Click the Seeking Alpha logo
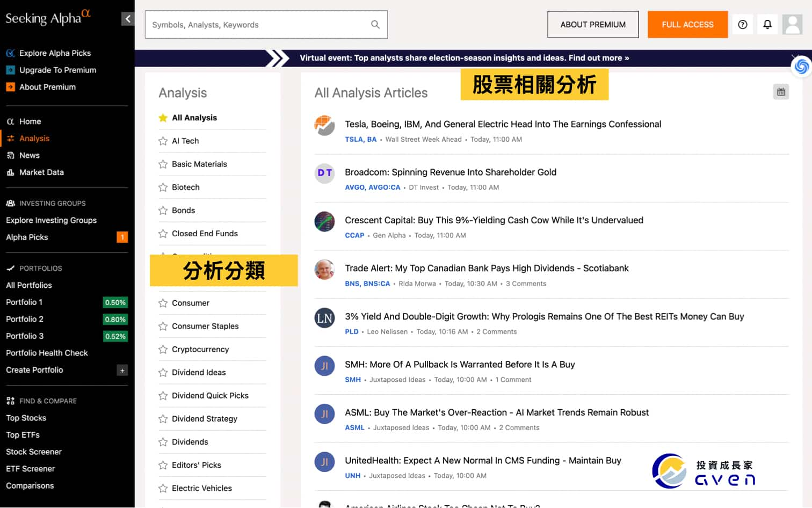The image size is (812, 508). tap(48, 17)
